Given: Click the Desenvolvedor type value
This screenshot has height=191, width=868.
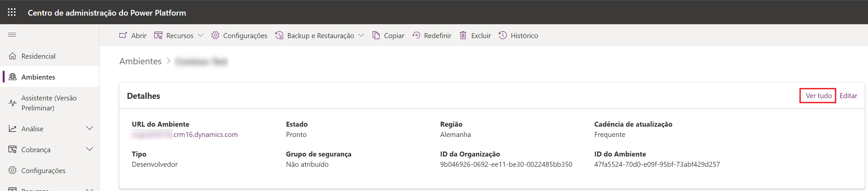Looking at the screenshot, I should (x=155, y=164).
